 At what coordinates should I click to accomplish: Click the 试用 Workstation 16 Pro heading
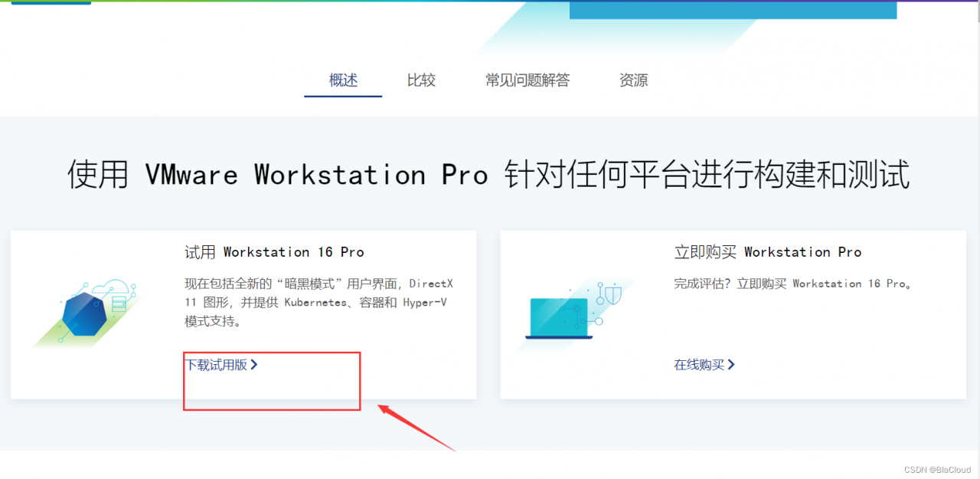click(x=274, y=252)
